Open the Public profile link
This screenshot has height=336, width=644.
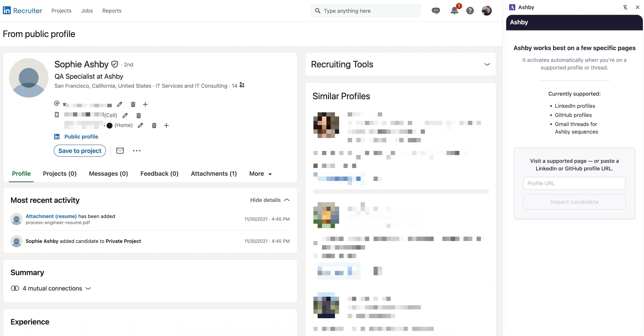[x=81, y=137]
